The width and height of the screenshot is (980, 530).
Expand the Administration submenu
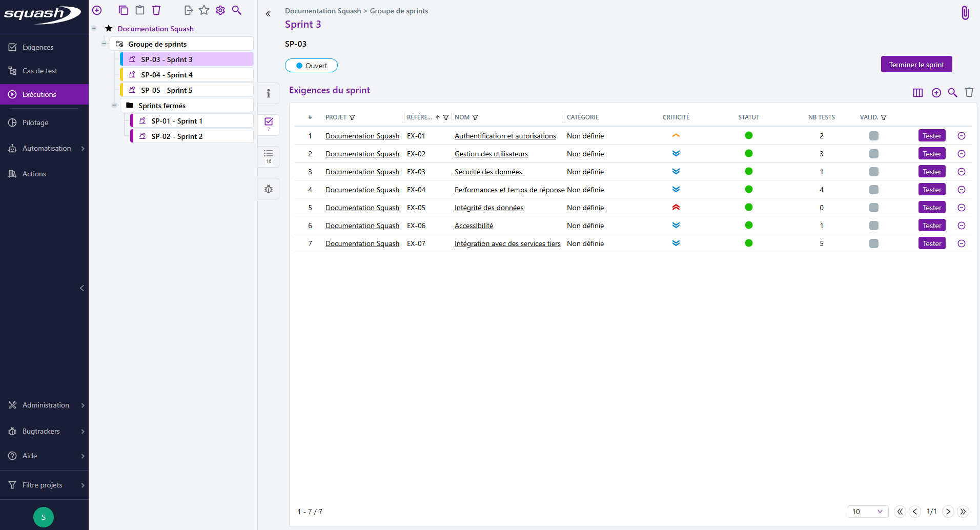point(45,405)
